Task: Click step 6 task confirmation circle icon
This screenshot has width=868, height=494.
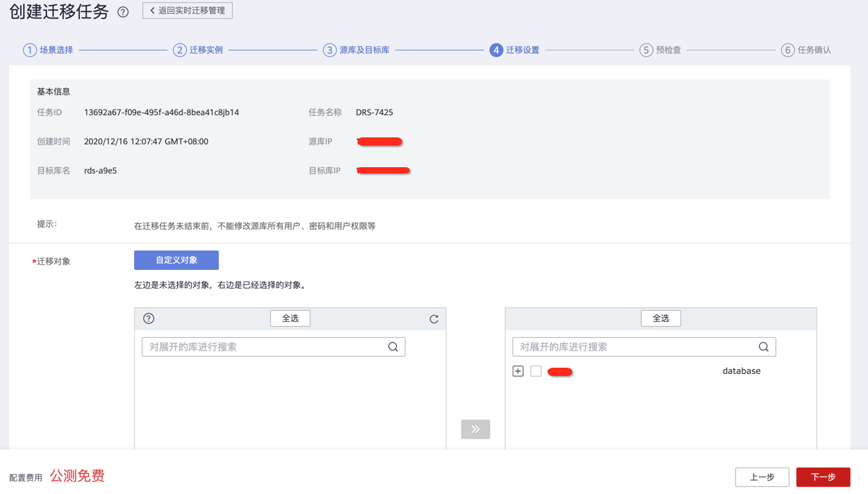Action: point(787,50)
